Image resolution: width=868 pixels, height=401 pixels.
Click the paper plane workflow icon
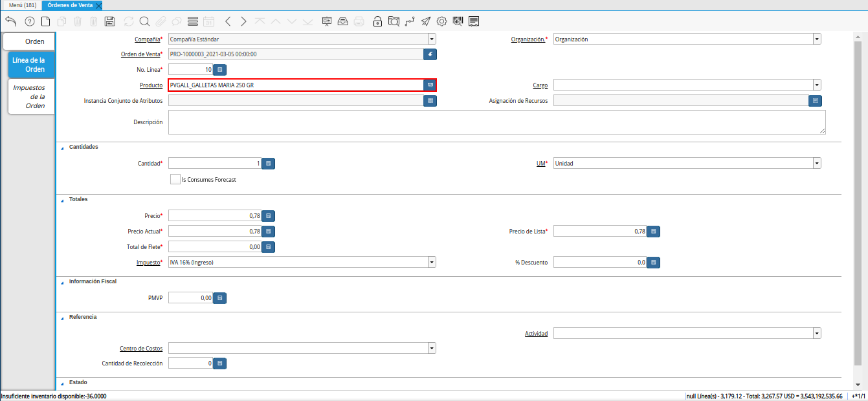click(425, 21)
